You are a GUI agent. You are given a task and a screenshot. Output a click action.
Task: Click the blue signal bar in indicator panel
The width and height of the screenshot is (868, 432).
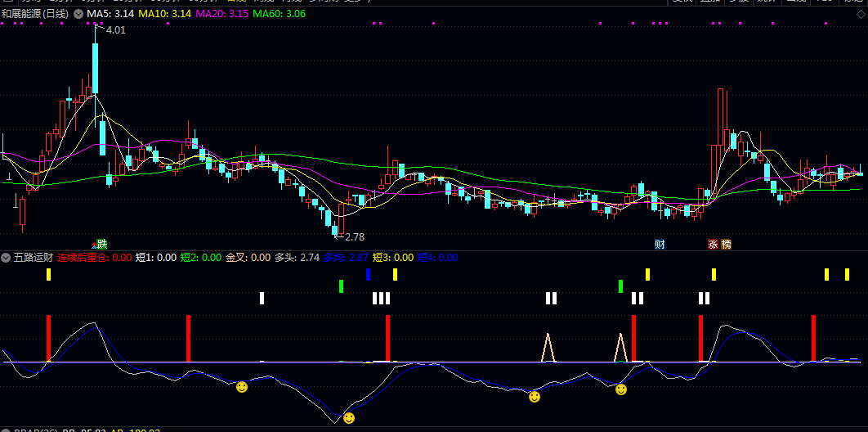[369, 274]
